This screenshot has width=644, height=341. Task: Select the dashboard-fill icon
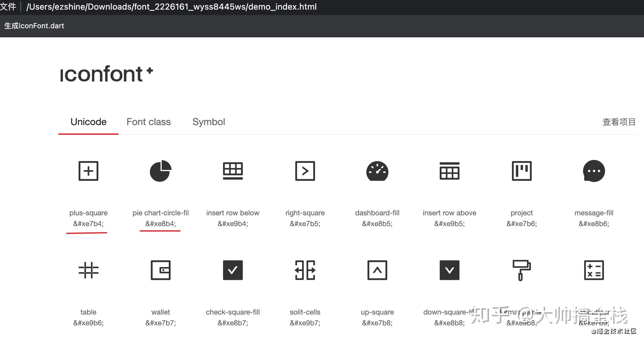pyautogui.click(x=377, y=171)
